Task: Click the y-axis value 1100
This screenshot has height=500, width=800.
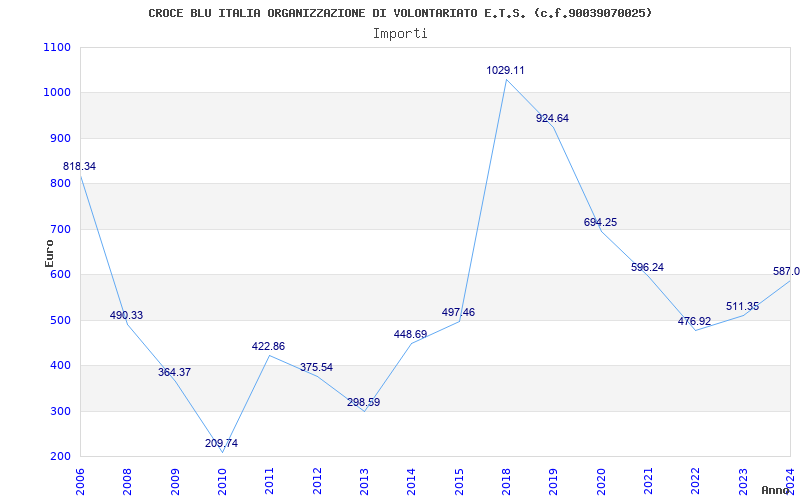Action: (x=57, y=47)
